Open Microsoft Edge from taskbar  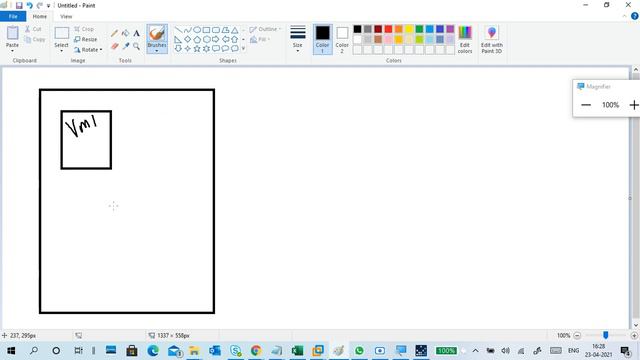pos(153,351)
